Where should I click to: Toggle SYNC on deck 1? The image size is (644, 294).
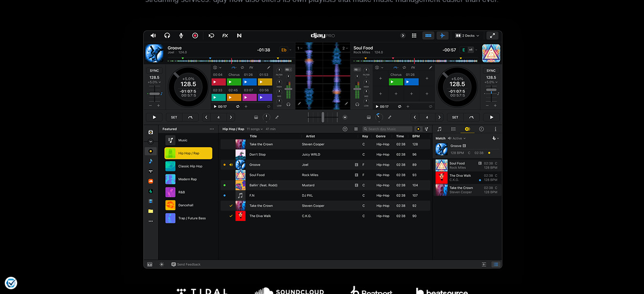(154, 70)
